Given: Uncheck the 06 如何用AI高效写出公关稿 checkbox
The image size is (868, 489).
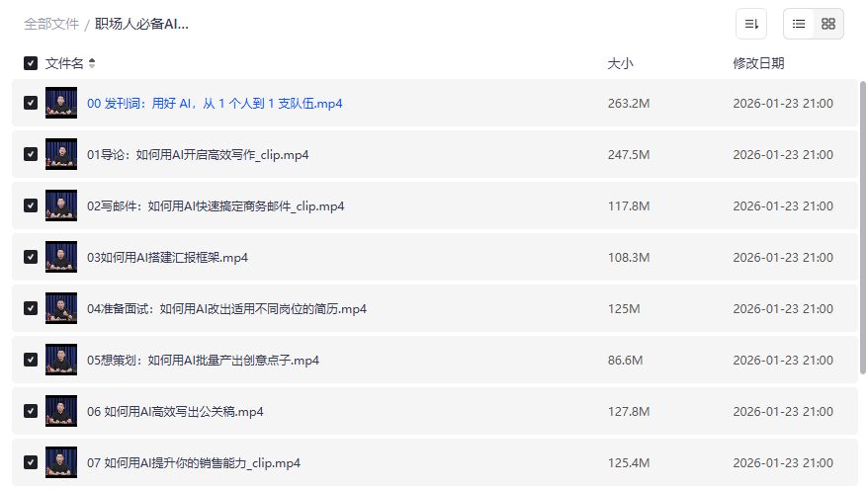Looking at the screenshot, I should (31, 412).
